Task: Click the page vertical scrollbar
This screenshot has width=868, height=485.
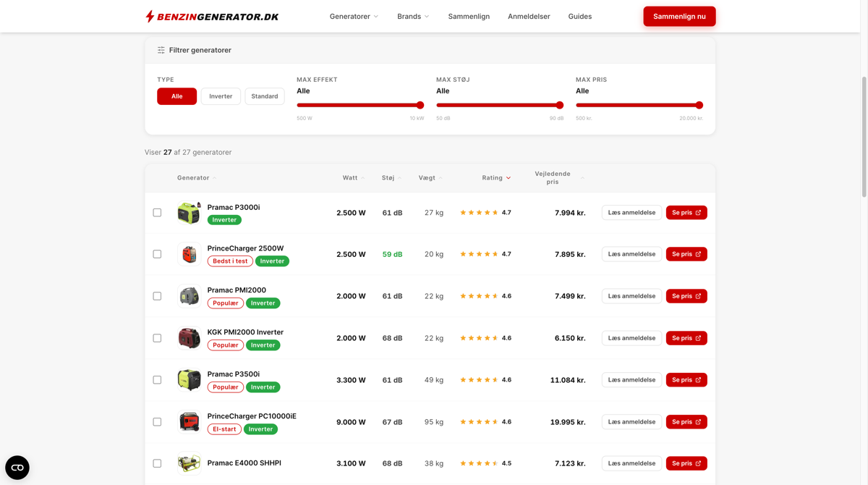Action: pyautogui.click(x=864, y=136)
